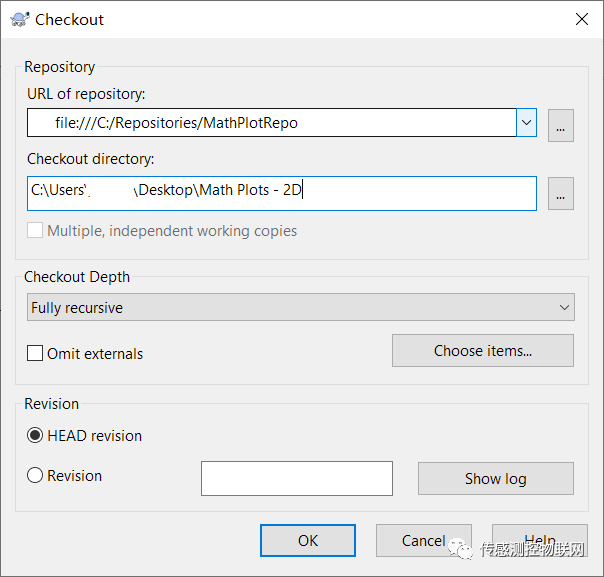The height and width of the screenshot is (577, 604).
Task: Click the 'URL of repository:' label
Action: pyautogui.click(x=86, y=94)
